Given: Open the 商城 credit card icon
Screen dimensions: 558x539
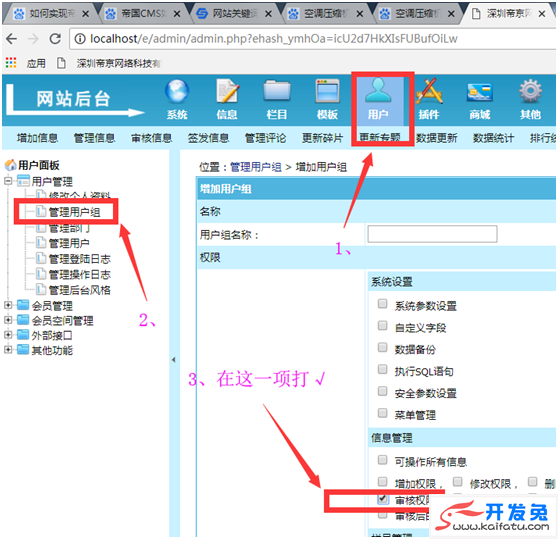Looking at the screenshot, I should (x=479, y=92).
